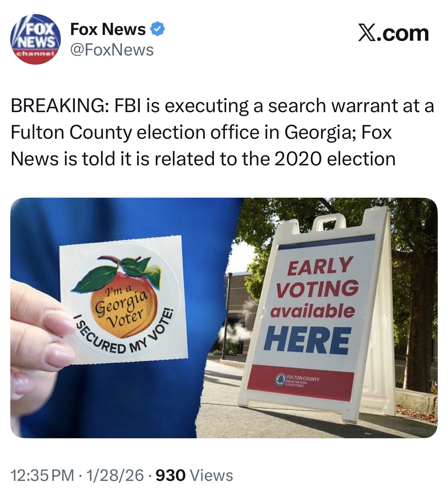Screen dimensions: 448x501
Task: Select "Fulton County" in the post text
Action: click(x=71, y=132)
